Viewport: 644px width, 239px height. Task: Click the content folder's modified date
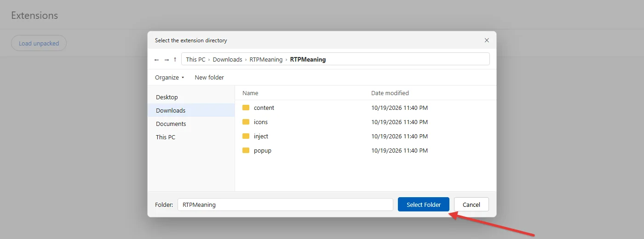[x=400, y=108]
